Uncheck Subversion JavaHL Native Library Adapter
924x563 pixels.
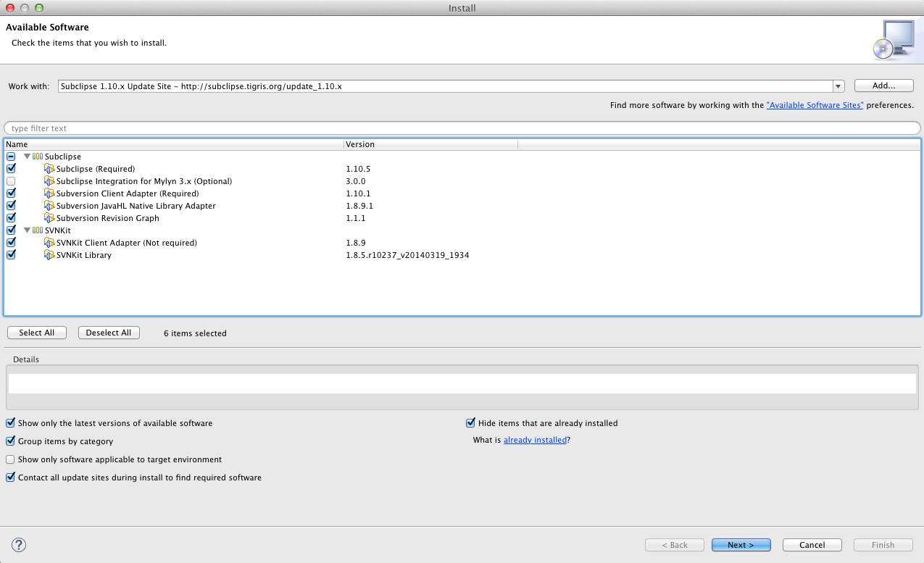[x=11, y=206]
